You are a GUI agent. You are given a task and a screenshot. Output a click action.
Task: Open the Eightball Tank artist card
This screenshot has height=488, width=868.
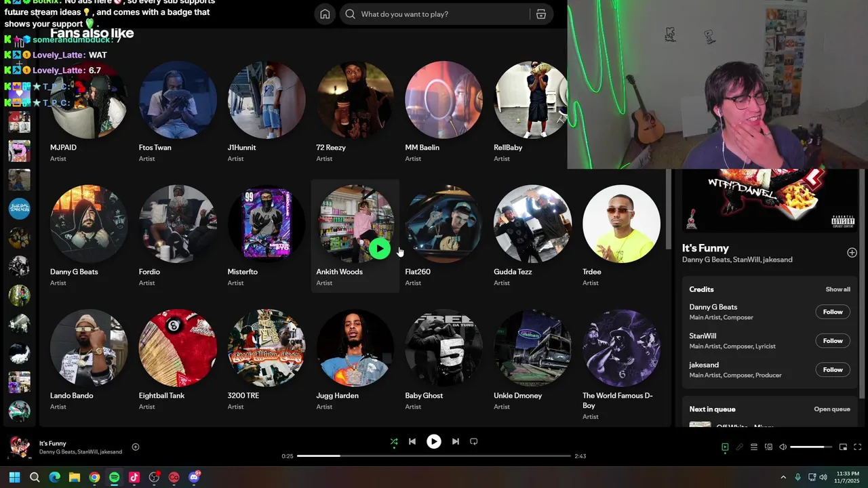tap(178, 360)
